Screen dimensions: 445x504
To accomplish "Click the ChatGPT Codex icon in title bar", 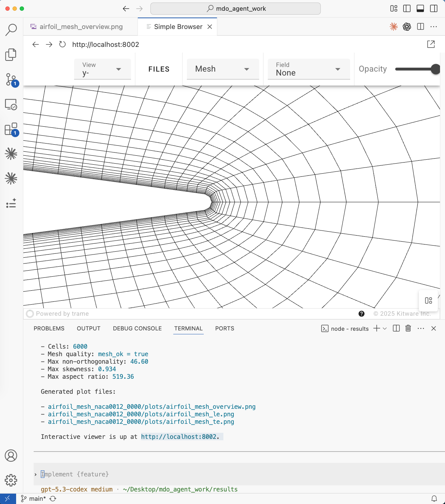I will (x=407, y=26).
